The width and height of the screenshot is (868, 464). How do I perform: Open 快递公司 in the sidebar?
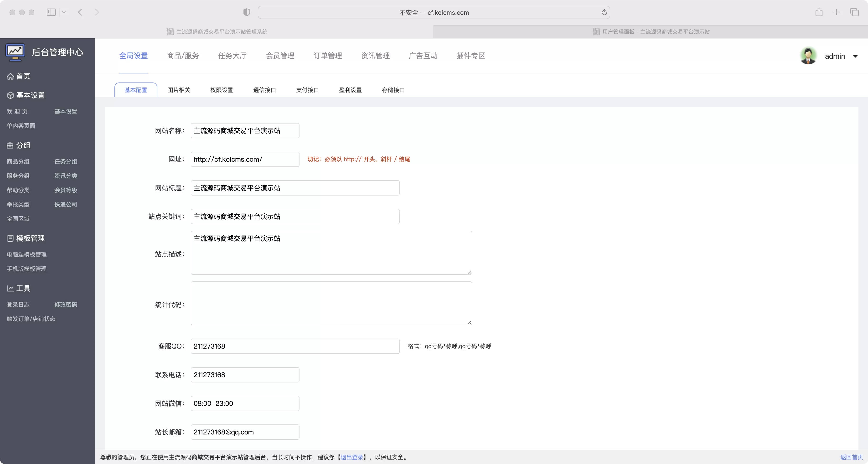pyautogui.click(x=66, y=205)
